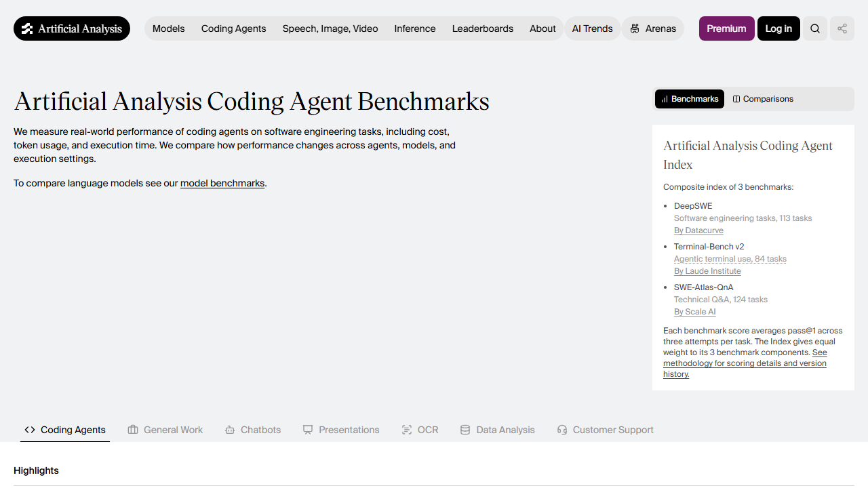Screen dimensions: 868x488
Task: Open the search icon in header
Action: 815,28
